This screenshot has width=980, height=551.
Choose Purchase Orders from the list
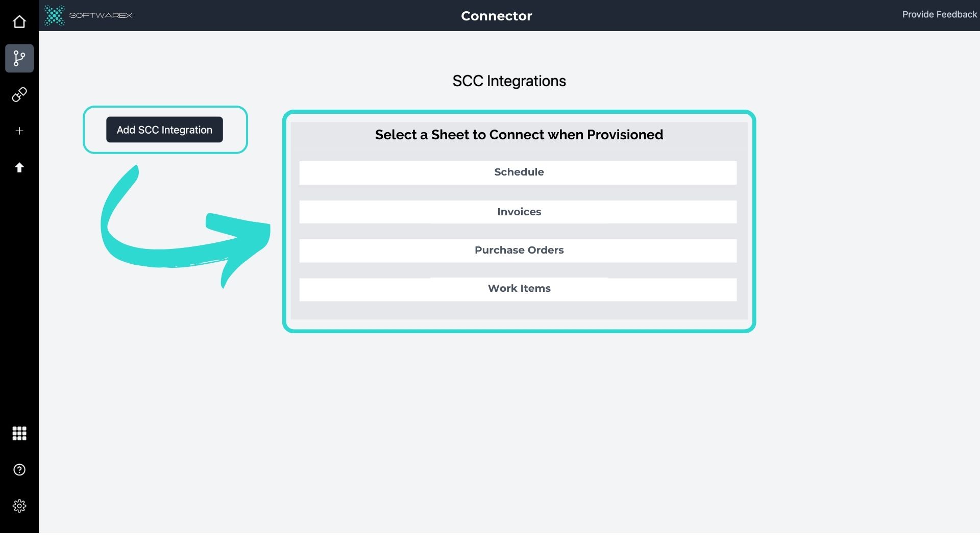click(519, 250)
